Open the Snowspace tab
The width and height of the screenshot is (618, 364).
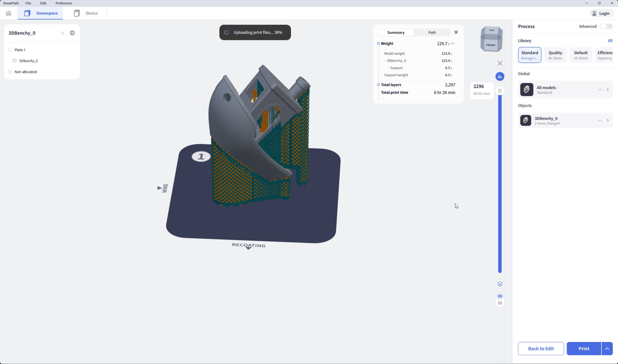(41, 13)
